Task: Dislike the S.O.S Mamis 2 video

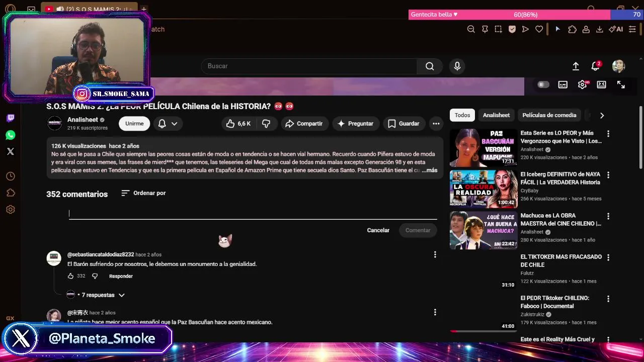Action: pyautogui.click(x=266, y=124)
